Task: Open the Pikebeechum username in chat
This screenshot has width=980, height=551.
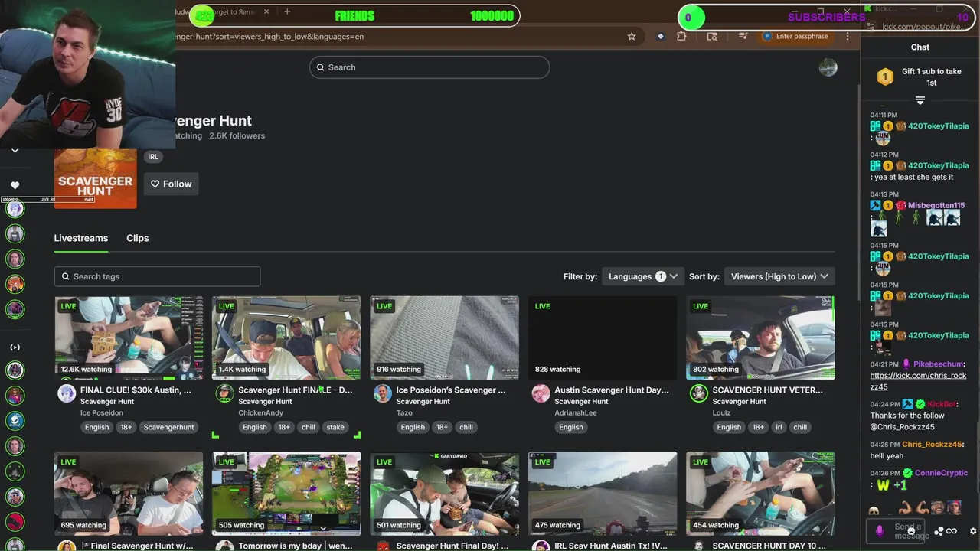Action: click(939, 364)
